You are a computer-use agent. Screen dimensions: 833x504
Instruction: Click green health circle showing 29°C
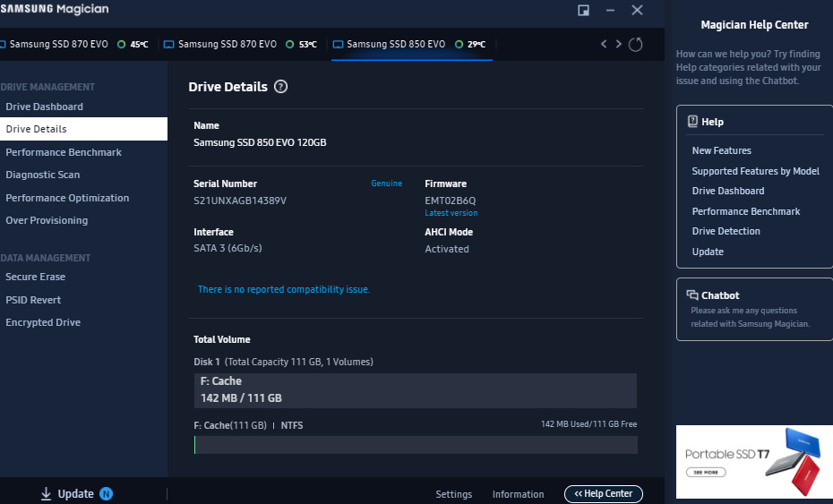pyautogui.click(x=459, y=45)
